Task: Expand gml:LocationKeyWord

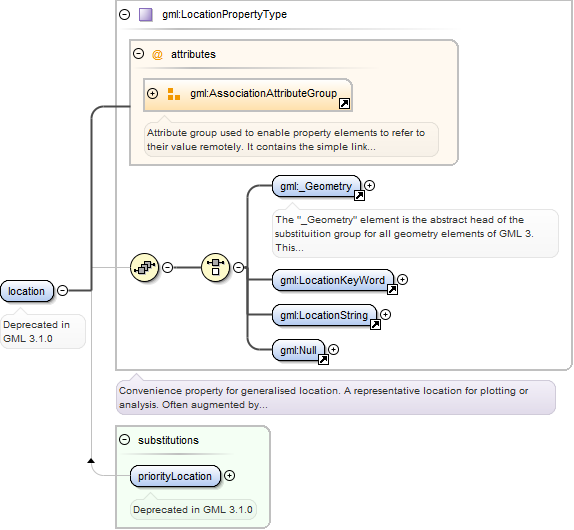Action: click(402, 280)
